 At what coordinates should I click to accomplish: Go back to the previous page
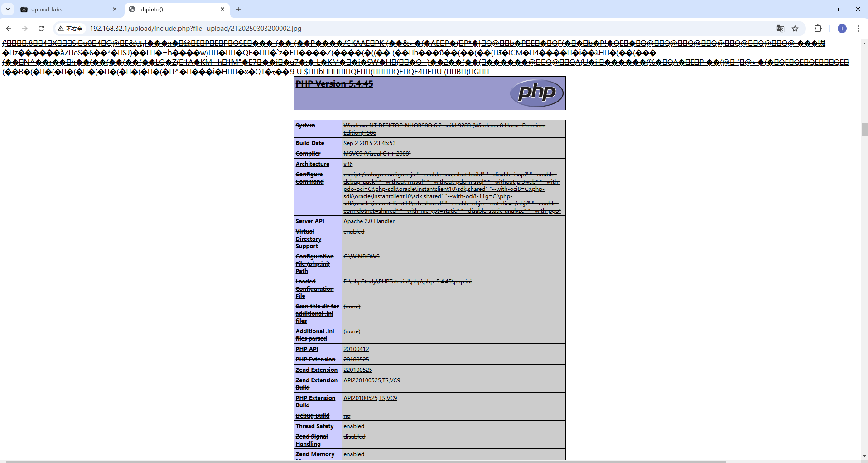coord(9,29)
